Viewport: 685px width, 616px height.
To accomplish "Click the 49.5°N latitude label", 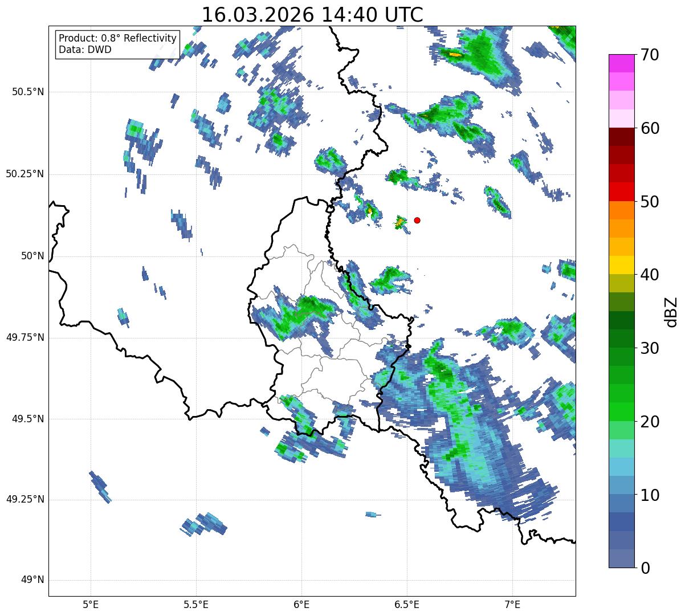I will tap(28, 419).
